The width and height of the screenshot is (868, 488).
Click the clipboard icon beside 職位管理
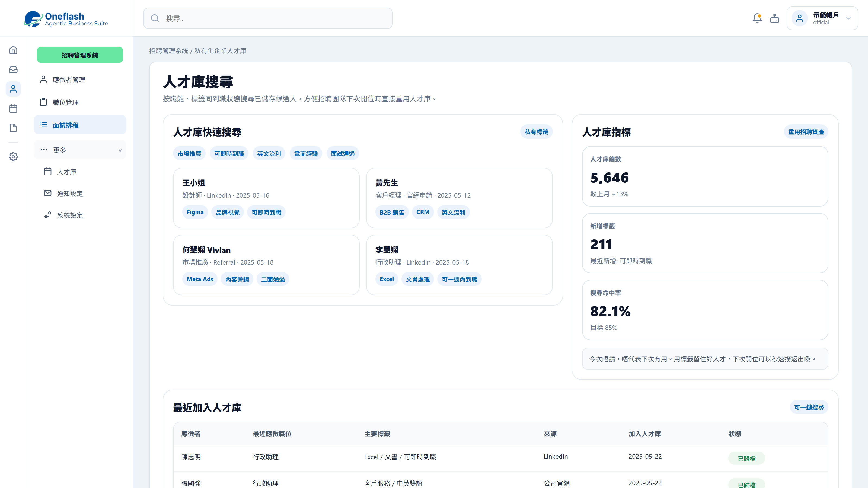(x=43, y=102)
